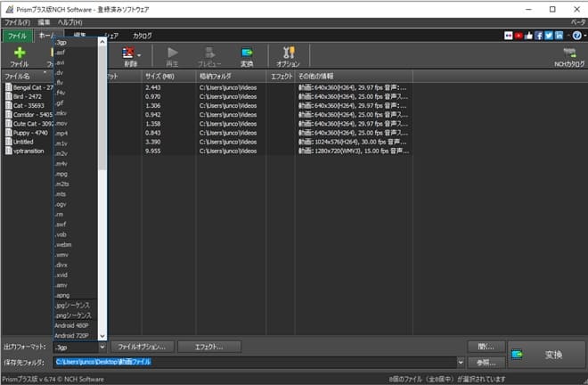
Task: Click the ファイルオプション... button
Action: point(143,347)
